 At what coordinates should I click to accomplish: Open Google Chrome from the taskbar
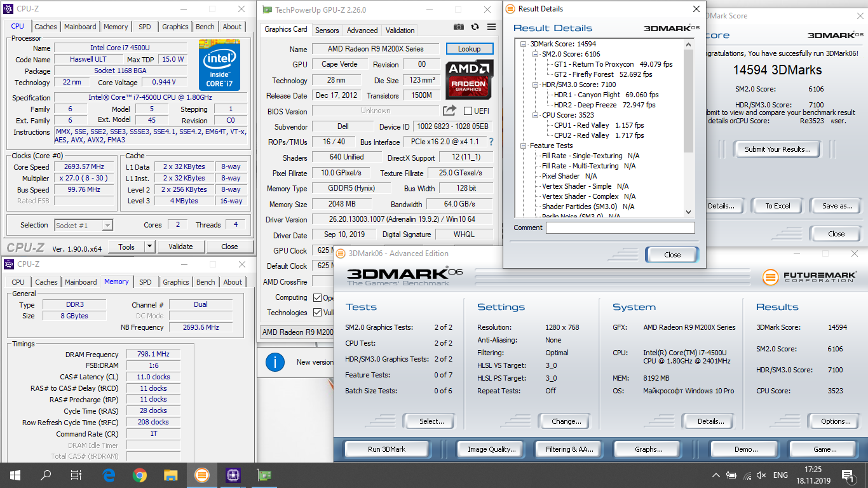[140, 475]
